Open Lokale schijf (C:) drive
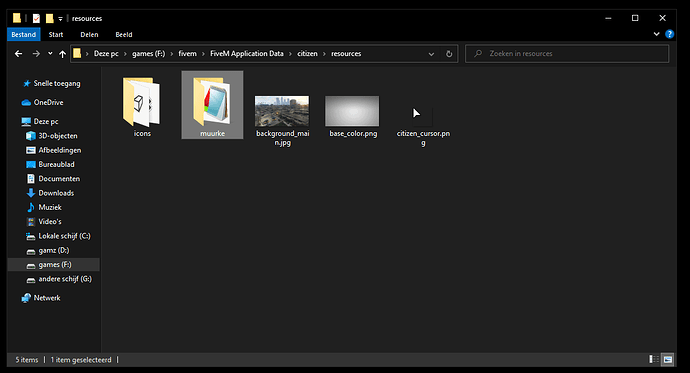The height and width of the screenshot is (373, 690). (x=59, y=236)
